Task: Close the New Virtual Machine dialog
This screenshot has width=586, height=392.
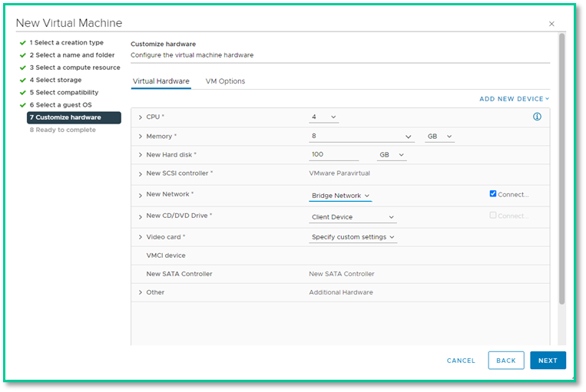Action: coord(551,24)
